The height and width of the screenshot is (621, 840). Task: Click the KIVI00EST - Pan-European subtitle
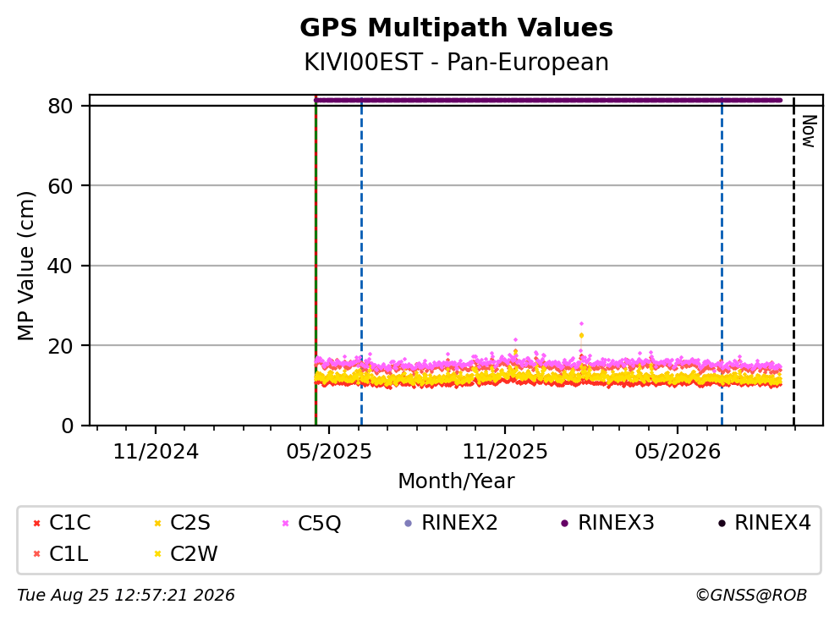pos(457,62)
